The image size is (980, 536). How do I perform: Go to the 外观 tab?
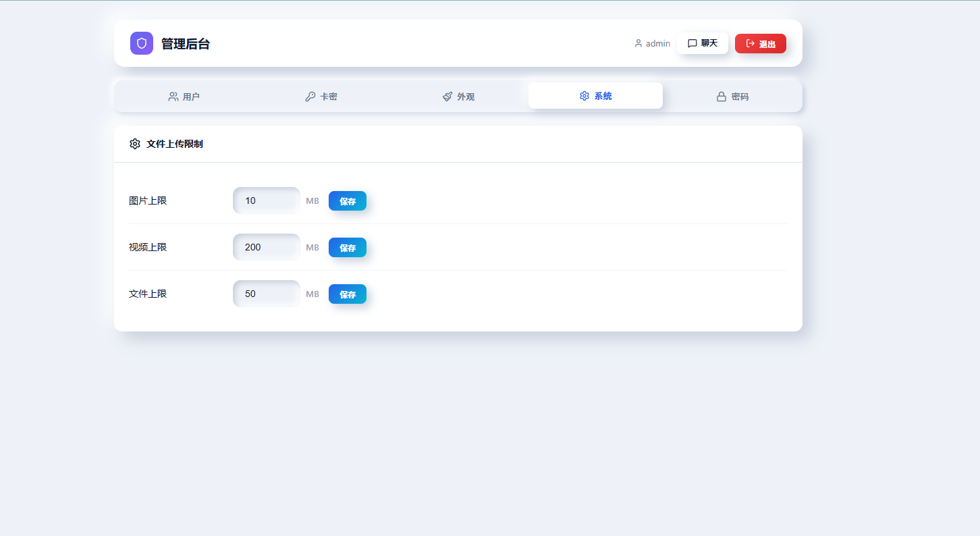coord(458,97)
